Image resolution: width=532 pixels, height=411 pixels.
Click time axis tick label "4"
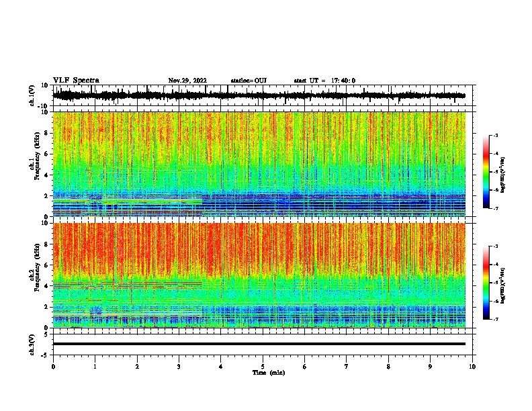[x=221, y=367]
